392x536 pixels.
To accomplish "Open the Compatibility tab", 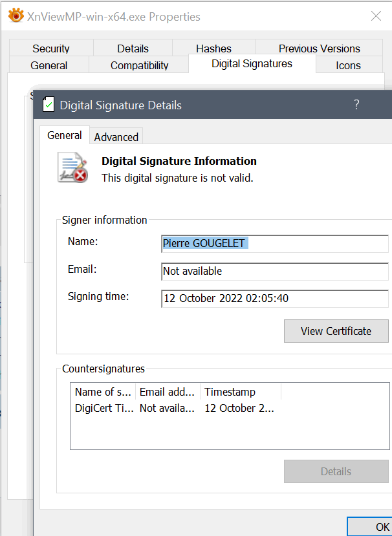I will (139, 65).
